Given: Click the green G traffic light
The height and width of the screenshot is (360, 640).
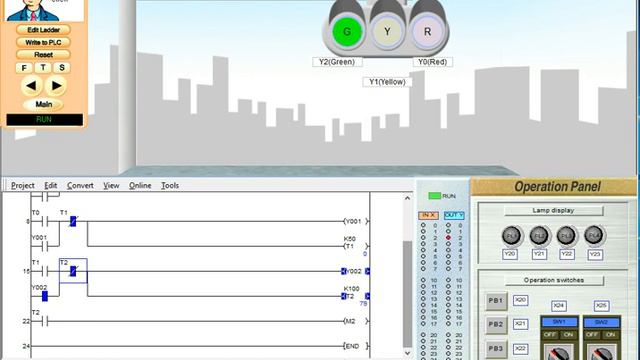Looking at the screenshot, I should (347, 31).
